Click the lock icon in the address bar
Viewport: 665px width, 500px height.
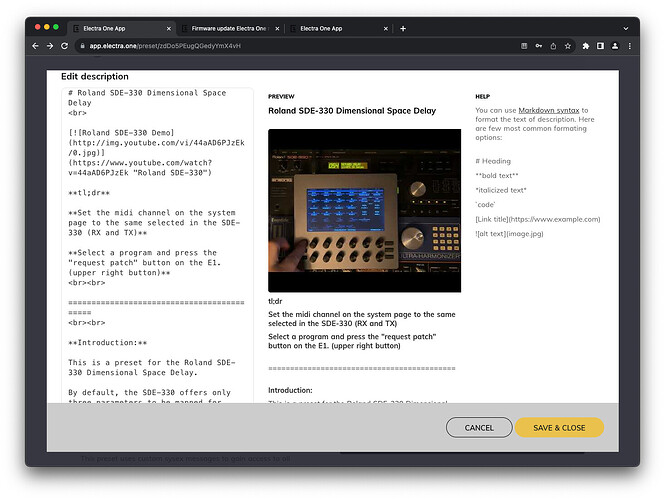click(83, 46)
